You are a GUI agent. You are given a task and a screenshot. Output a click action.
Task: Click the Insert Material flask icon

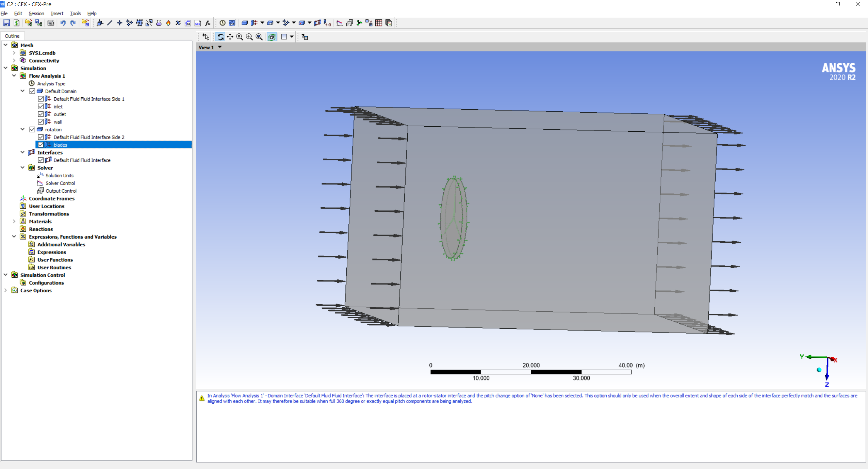pyautogui.click(x=159, y=23)
